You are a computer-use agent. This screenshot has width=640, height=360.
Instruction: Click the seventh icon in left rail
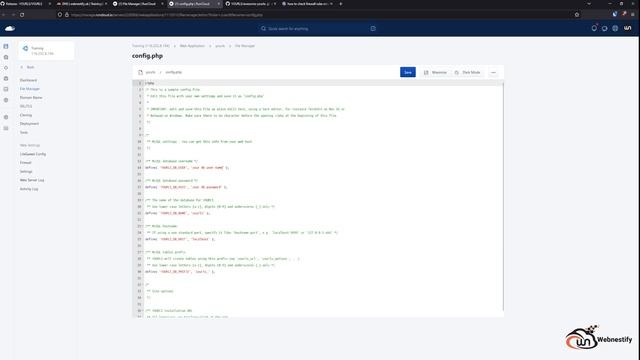pos(6,117)
